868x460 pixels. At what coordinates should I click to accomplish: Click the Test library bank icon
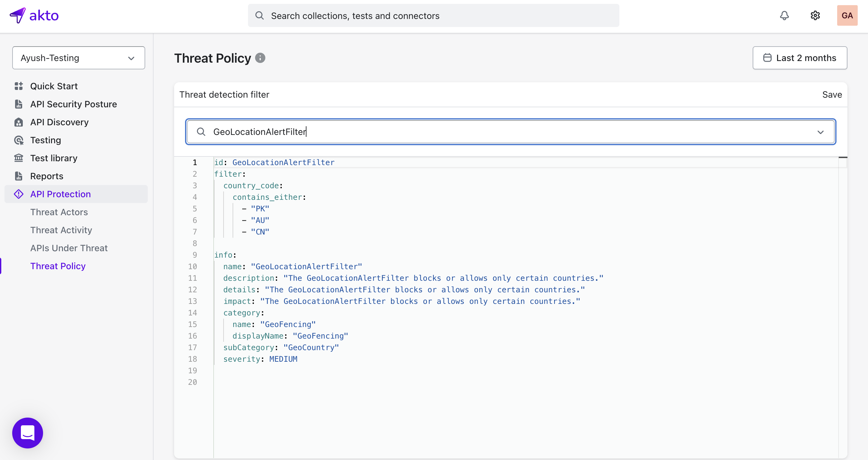[19, 158]
